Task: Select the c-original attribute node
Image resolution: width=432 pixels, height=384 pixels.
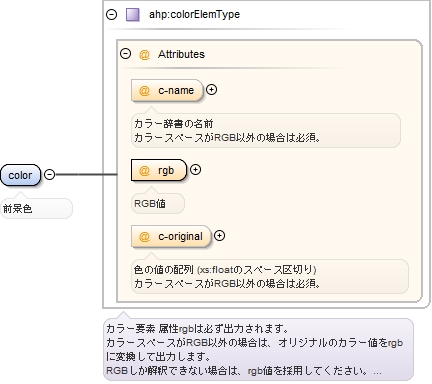Action: pyautogui.click(x=171, y=236)
